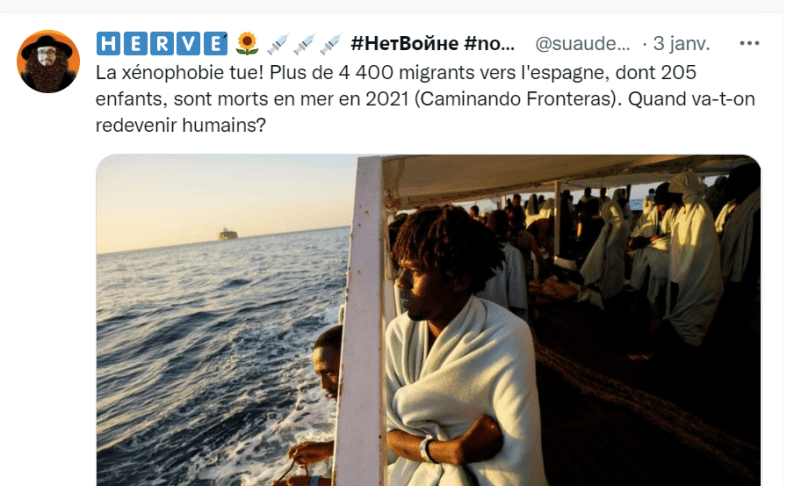This screenshot has width=787, height=486.
Task: Open the three-dot more options menu
Action: (749, 43)
